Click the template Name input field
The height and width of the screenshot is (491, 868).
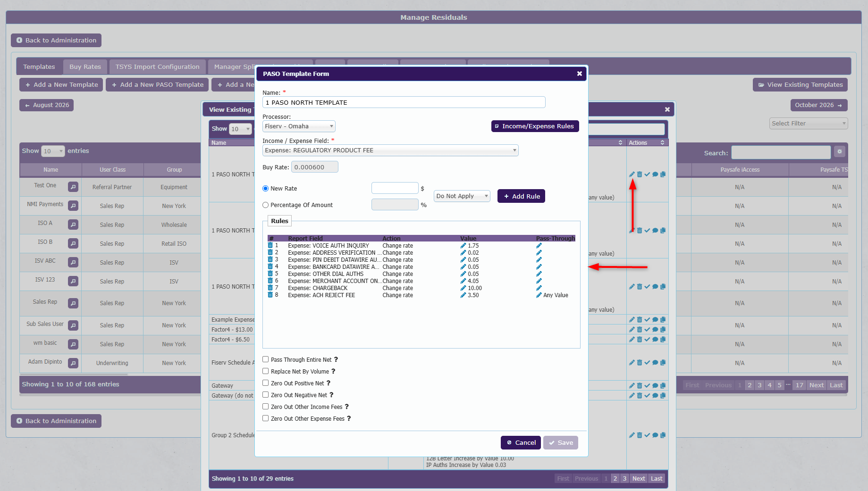click(404, 102)
